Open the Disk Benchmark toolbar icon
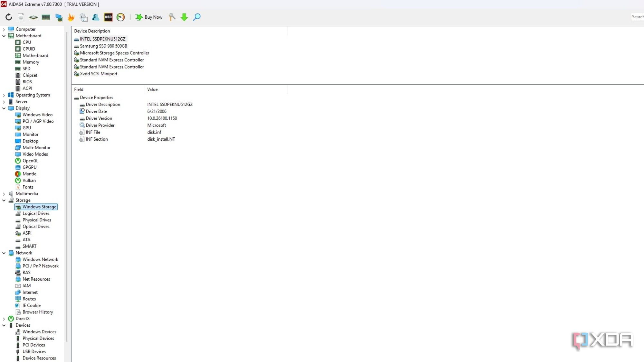This screenshot has width=644, height=362. 33,17
